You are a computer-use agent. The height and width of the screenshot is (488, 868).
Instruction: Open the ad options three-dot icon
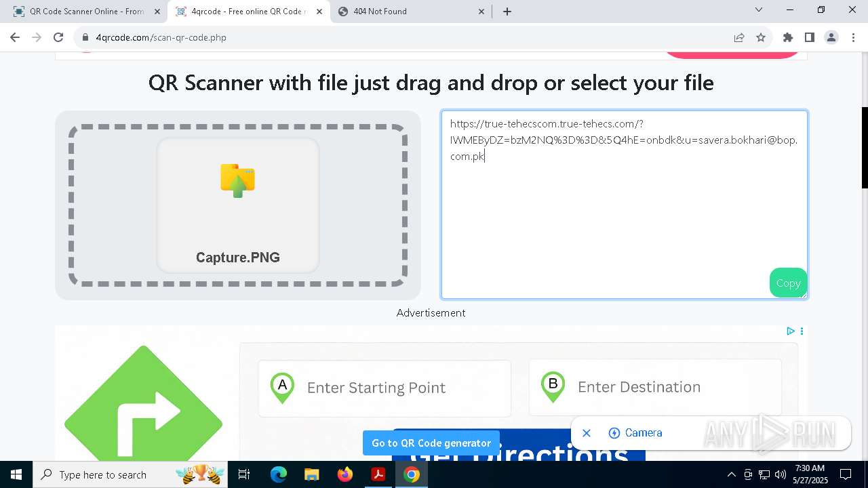click(802, 331)
